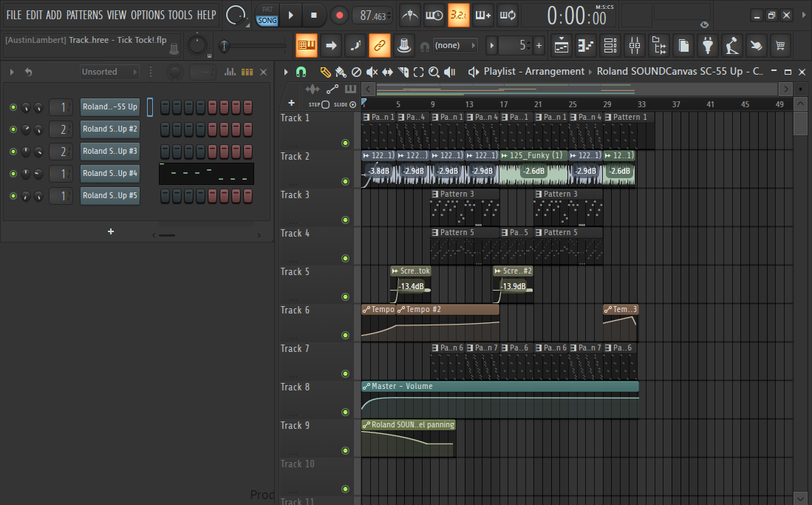The width and height of the screenshot is (812, 505).
Task: Open the OPTIONS menu
Action: click(147, 15)
